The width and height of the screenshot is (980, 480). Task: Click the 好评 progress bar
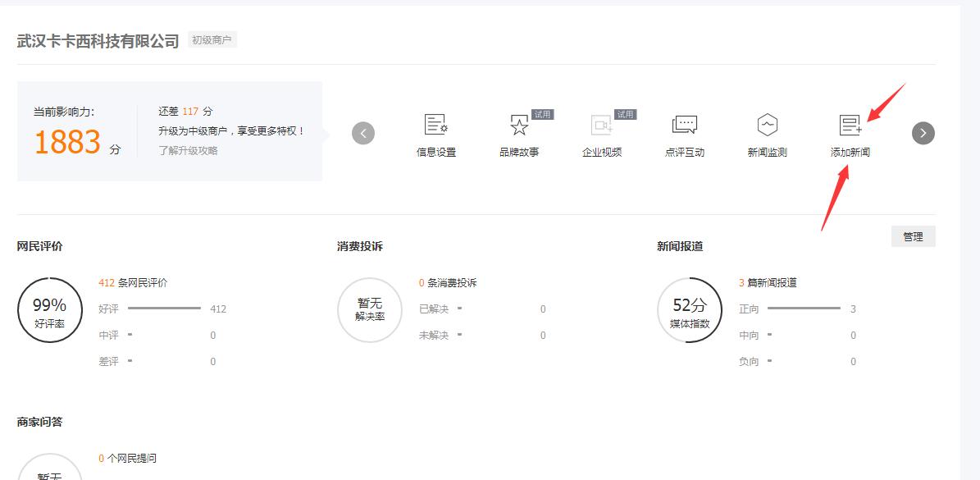coord(164,309)
